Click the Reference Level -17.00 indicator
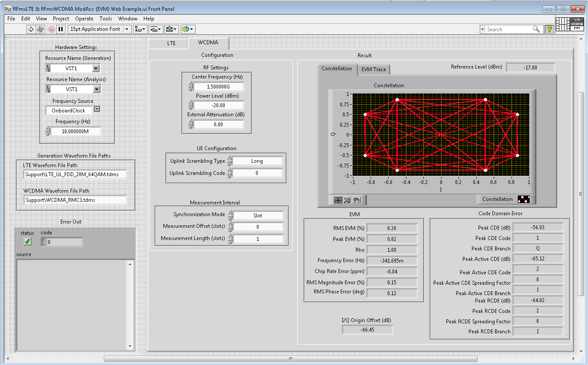The width and height of the screenshot is (588, 365). coord(531,68)
